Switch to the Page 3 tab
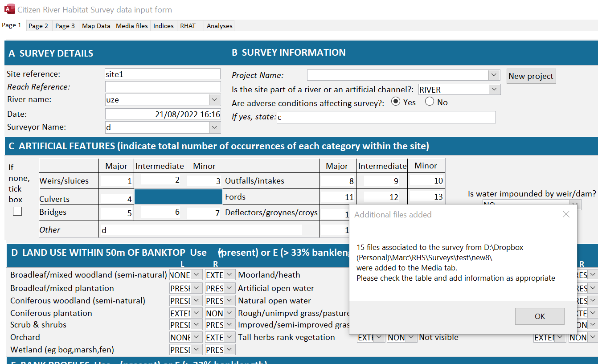The height and width of the screenshot is (364, 598). click(65, 26)
